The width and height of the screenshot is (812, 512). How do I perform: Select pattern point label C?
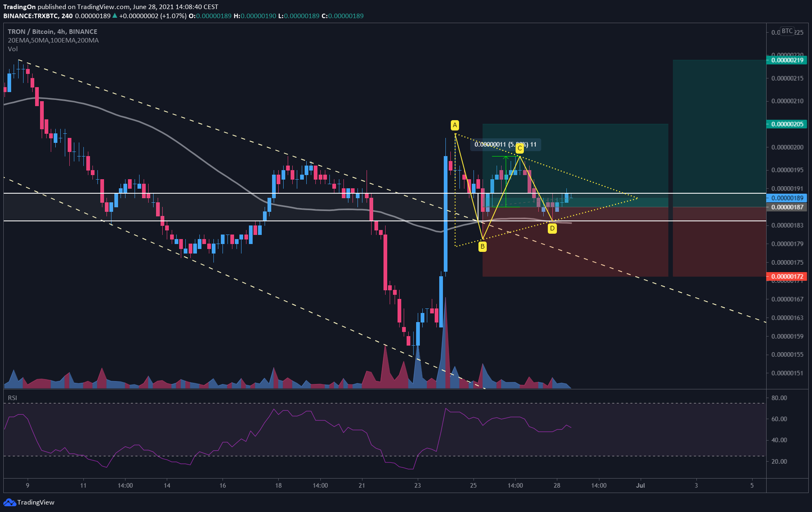coord(520,148)
